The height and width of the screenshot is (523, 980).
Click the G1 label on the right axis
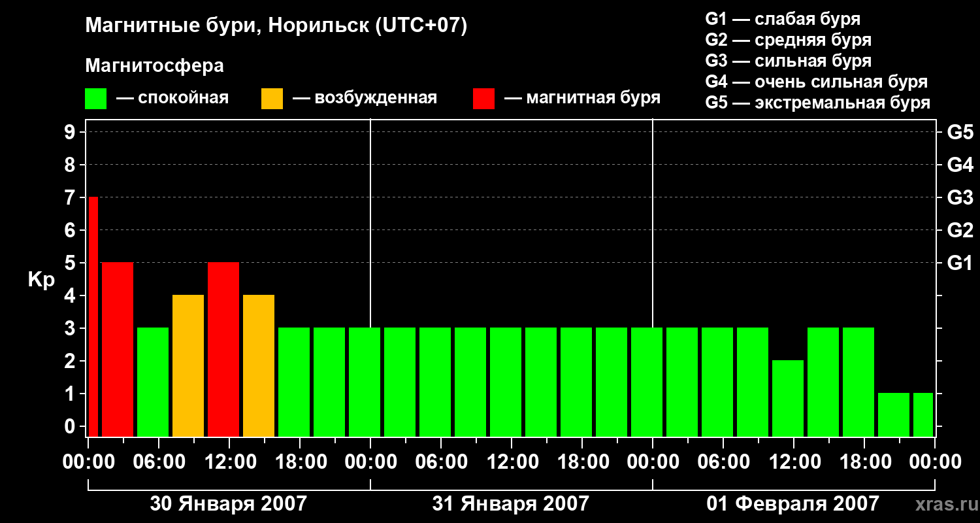point(960,263)
